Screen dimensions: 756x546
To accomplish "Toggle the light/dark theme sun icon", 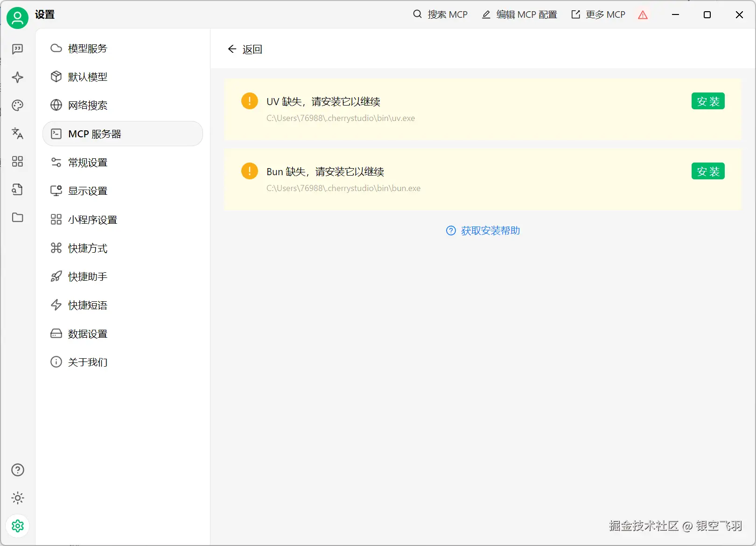I will (17, 498).
